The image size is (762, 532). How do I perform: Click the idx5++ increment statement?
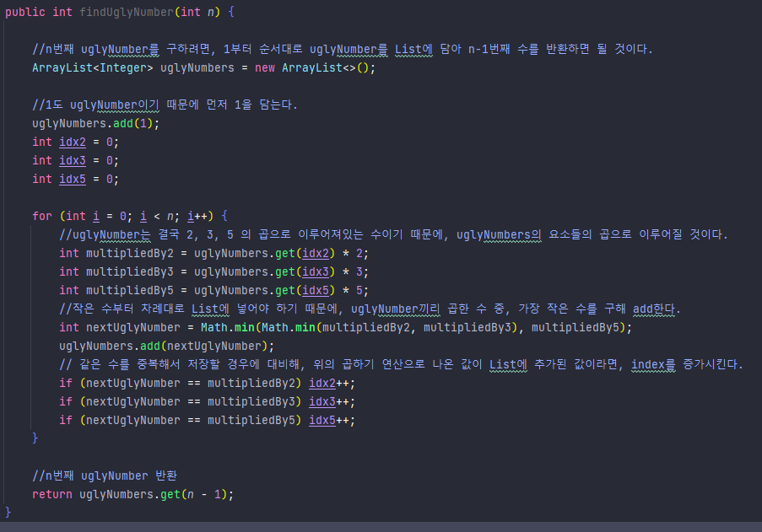pyautogui.click(x=332, y=421)
